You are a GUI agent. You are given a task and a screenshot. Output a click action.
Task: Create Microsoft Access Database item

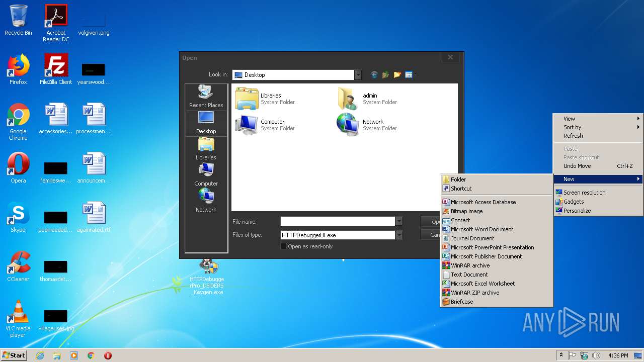(496, 202)
